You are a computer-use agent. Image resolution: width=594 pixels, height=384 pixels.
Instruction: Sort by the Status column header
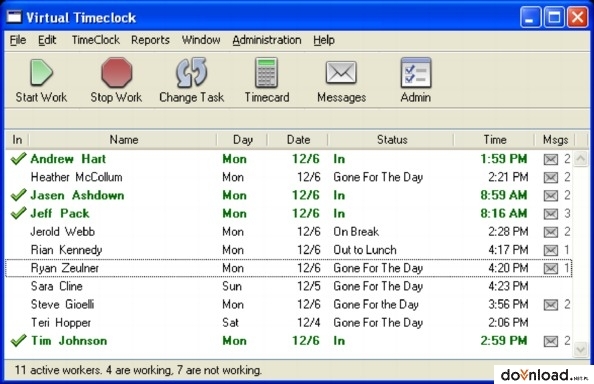(x=392, y=140)
